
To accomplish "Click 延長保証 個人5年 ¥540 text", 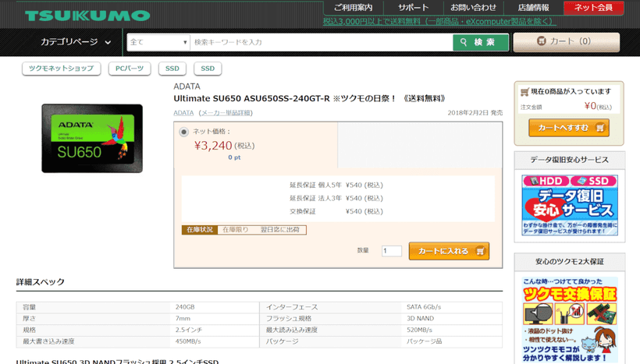I will click(336, 185).
